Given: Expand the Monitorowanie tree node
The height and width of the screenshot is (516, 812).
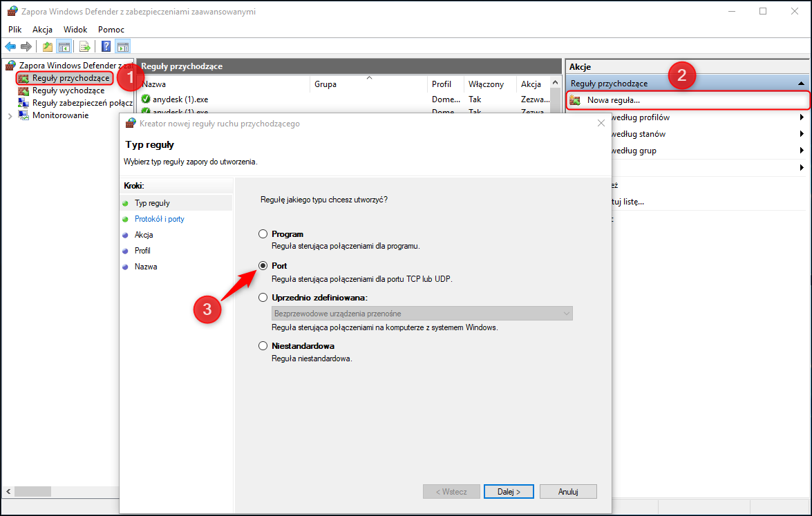Looking at the screenshot, I should [10, 116].
